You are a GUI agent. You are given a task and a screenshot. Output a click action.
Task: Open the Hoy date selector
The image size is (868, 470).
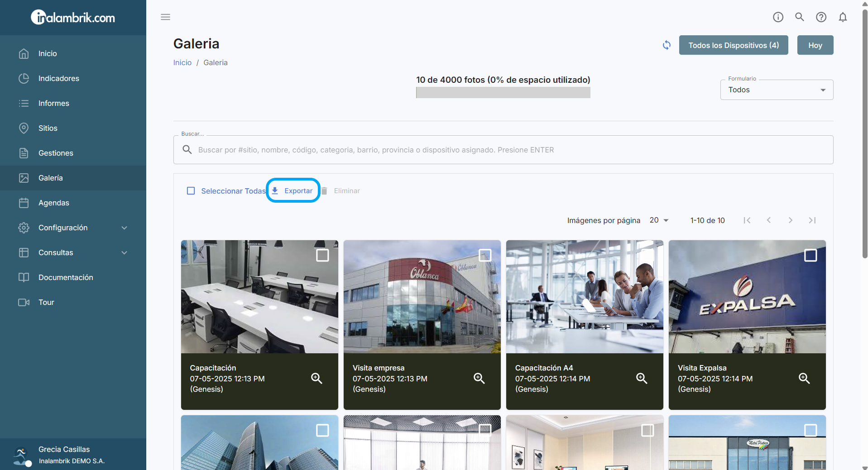(815, 45)
